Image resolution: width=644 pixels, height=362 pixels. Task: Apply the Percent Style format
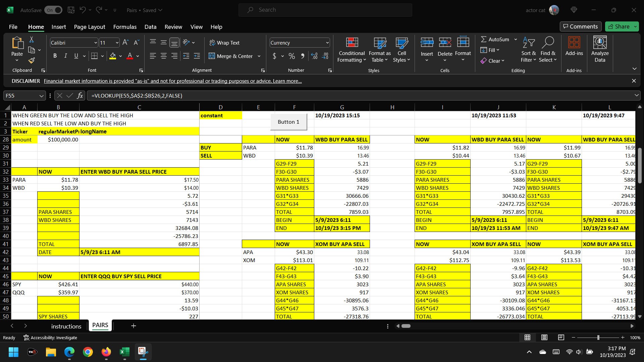click(291, 56)
